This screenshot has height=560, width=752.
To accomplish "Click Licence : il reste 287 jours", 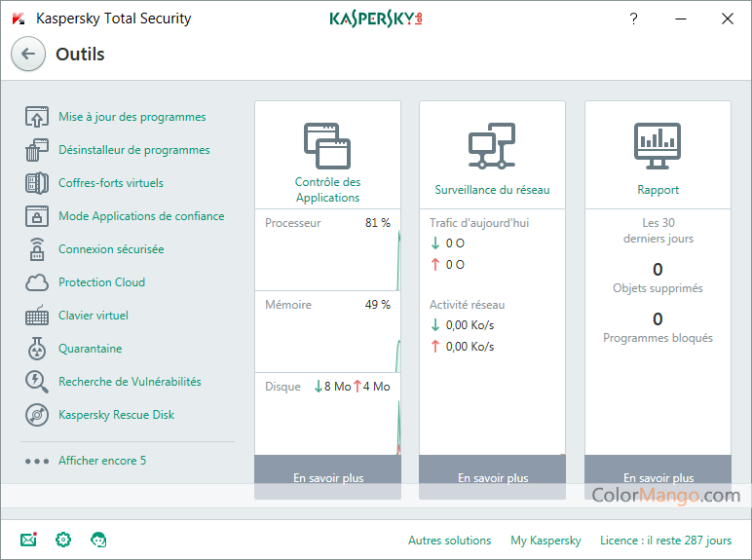I will [x=665, y=541].
